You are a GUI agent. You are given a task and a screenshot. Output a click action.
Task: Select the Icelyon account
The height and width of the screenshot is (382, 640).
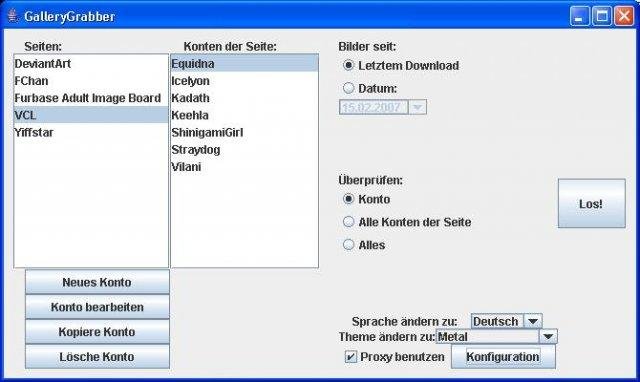click(x=244, y=81)
